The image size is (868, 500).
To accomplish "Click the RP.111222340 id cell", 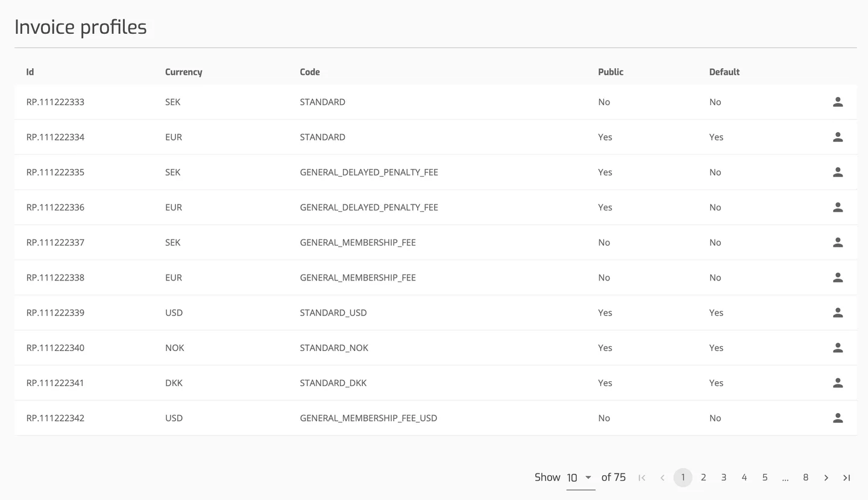I will pos(55,348).
